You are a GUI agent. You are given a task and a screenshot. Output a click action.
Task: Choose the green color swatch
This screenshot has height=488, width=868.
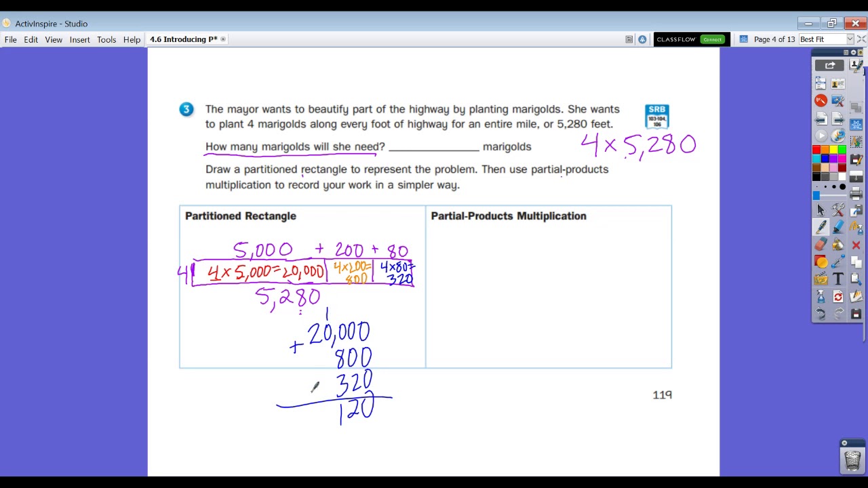click(x=842, y=150)
